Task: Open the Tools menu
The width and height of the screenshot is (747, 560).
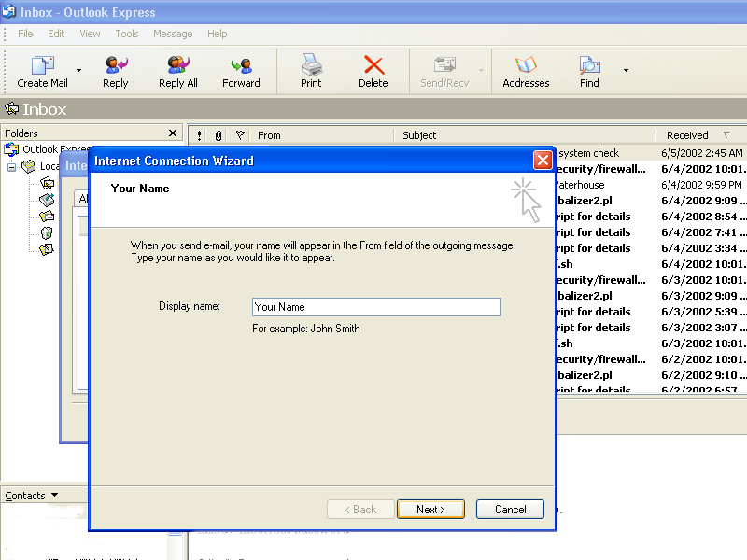Action: [x=127, y=34]
